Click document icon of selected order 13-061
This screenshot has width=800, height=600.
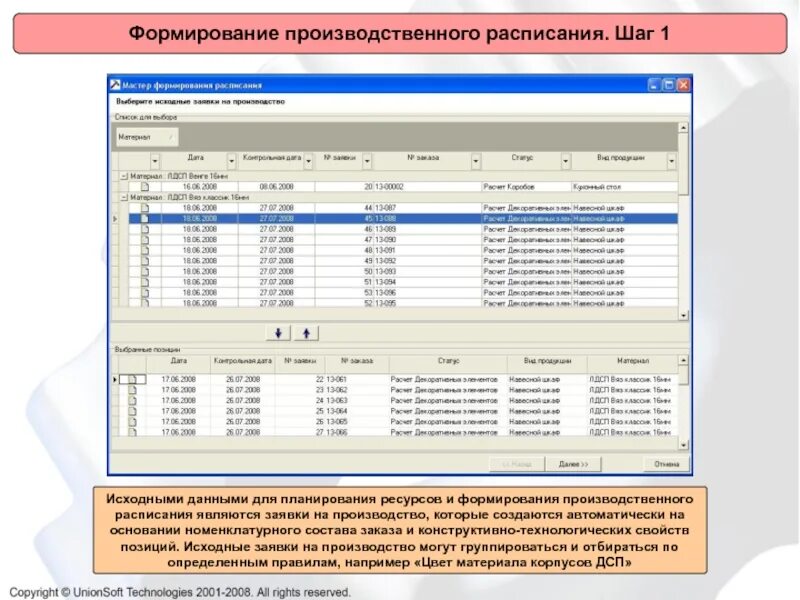132,380
